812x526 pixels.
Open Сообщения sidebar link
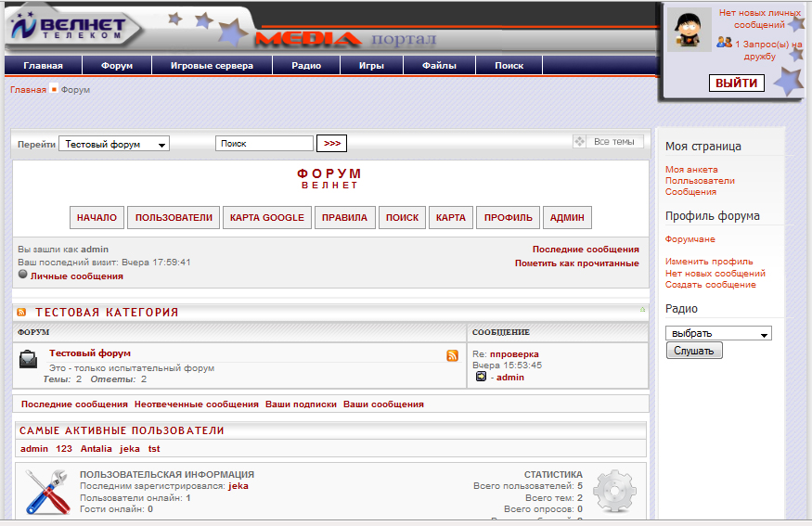(x=690, y=191)
